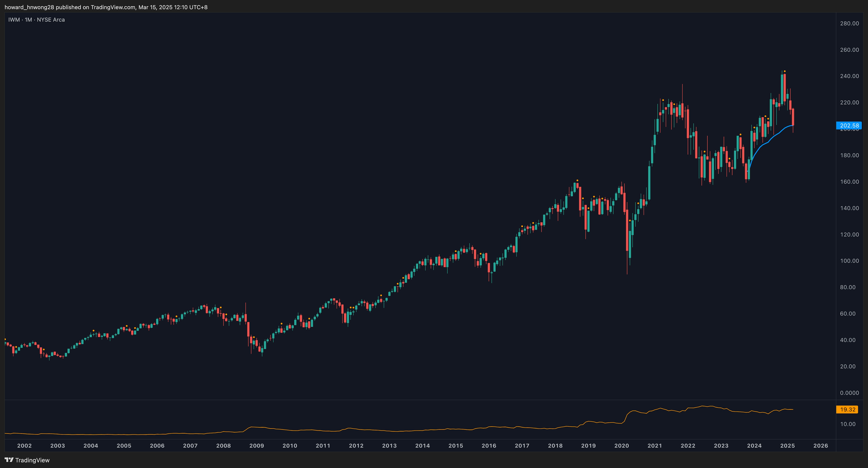
Task: Click the 0.0000 label at the price scale bottom
Action: (849, 393)
